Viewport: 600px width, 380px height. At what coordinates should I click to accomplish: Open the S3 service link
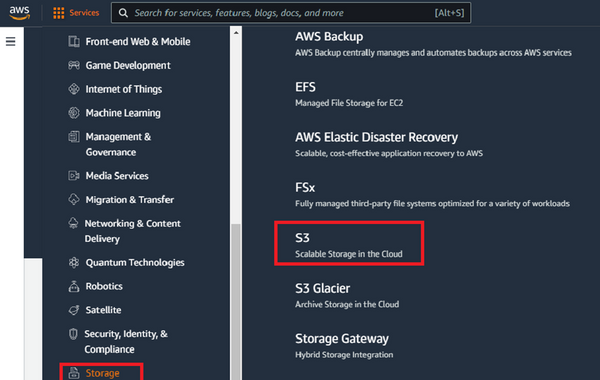[x=302, y=238]
